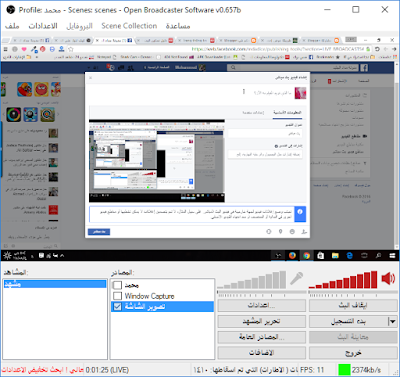
Task: Open the ملف file menu
Action: (x=12, y=26)
